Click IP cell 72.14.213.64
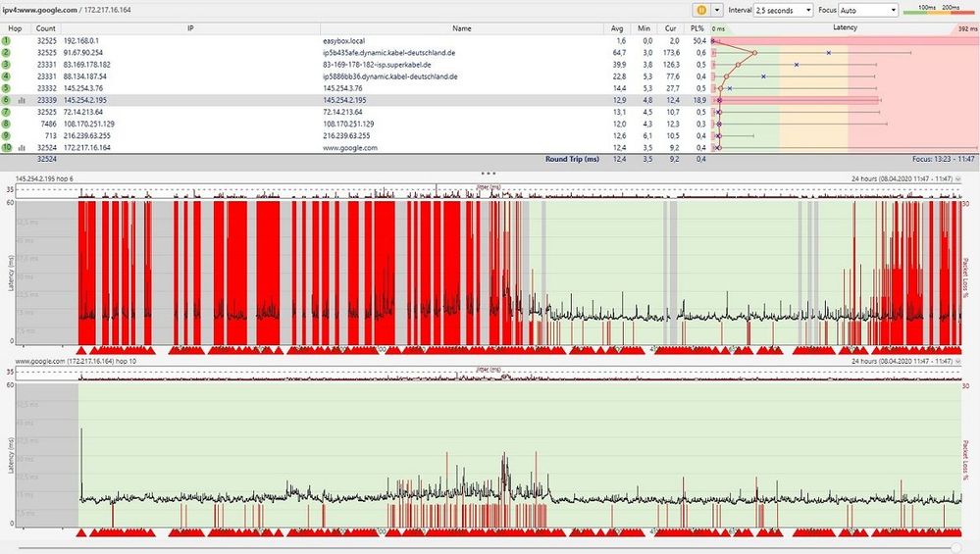This screenshot has height=554, width=980. 83,112
